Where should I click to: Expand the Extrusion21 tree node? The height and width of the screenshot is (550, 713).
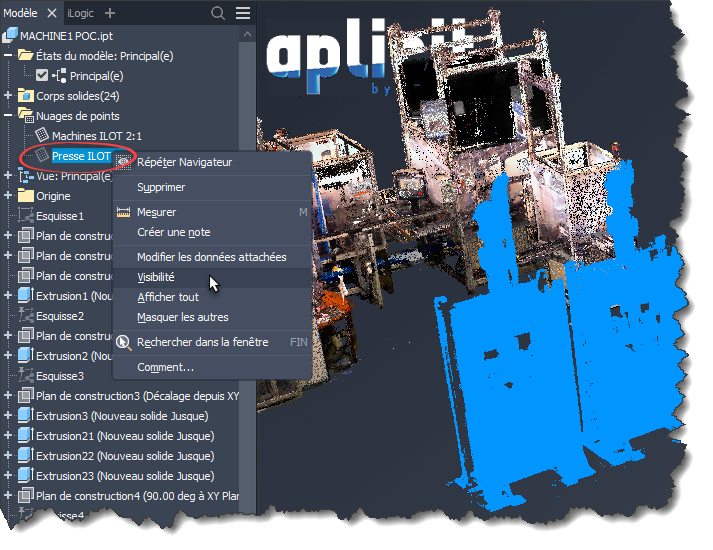(8, 436)
